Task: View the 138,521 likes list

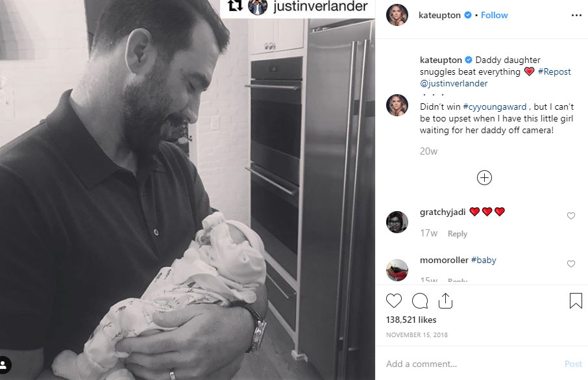Action: tap(411, 320)
